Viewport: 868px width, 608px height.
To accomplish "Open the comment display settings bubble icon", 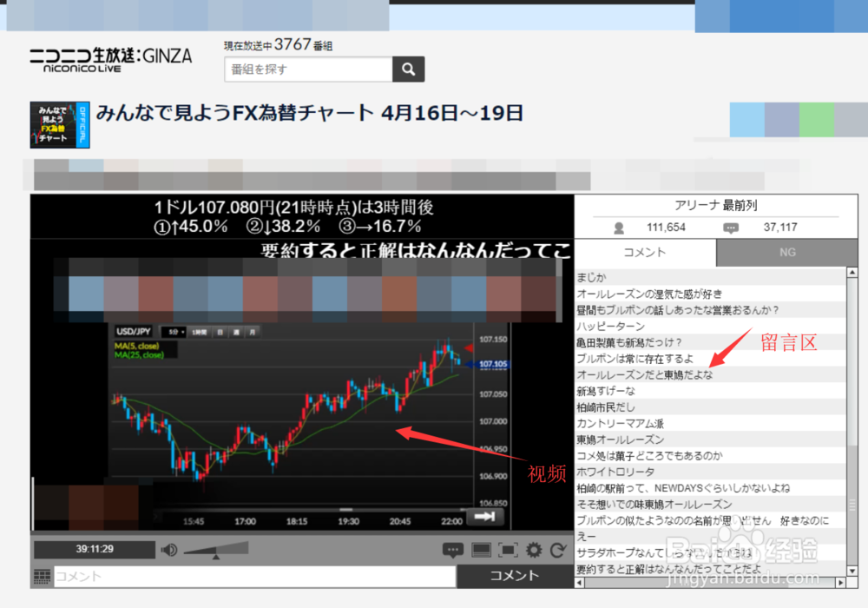I will (x=452, y=550).
